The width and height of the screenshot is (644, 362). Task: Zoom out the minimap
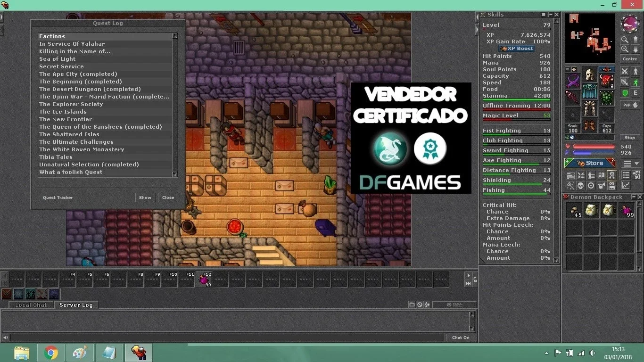point(625,40)
